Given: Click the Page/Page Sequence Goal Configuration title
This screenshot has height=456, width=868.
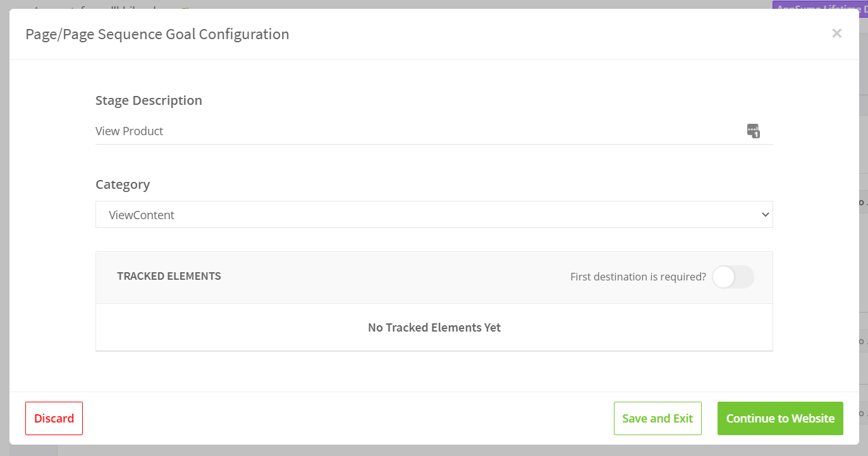Looking at the screenshot, I should tap(157, 34).
